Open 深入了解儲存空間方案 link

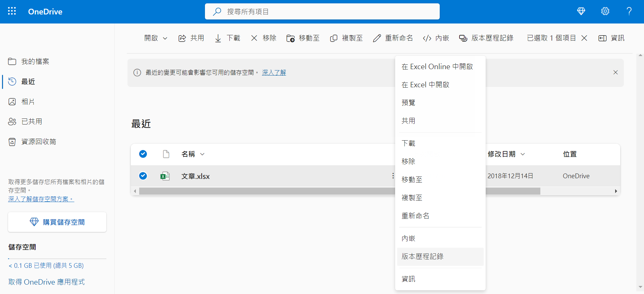pyautogui.click(x=41, y=199)
